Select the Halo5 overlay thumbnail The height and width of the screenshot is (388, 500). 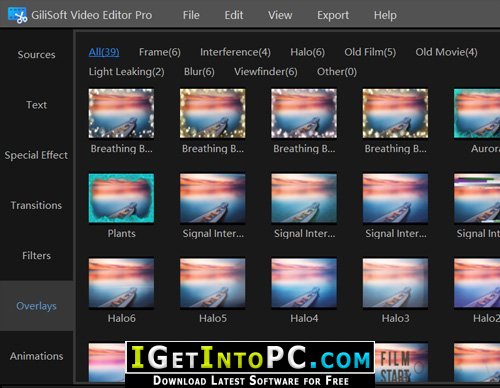pos(213,283)
